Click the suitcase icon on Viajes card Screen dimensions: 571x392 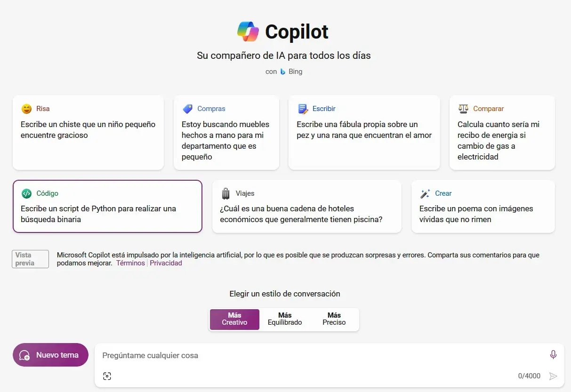[x=225, y=193]
